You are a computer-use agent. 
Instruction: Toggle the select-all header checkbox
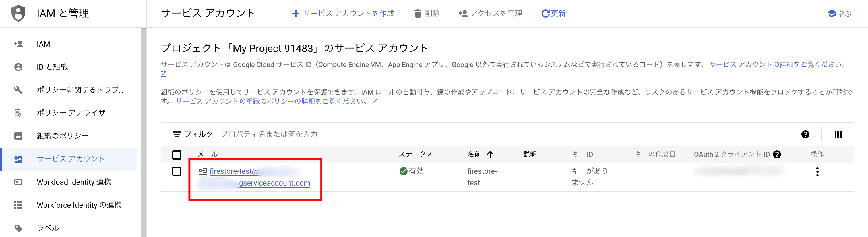(x=177, y=155)
